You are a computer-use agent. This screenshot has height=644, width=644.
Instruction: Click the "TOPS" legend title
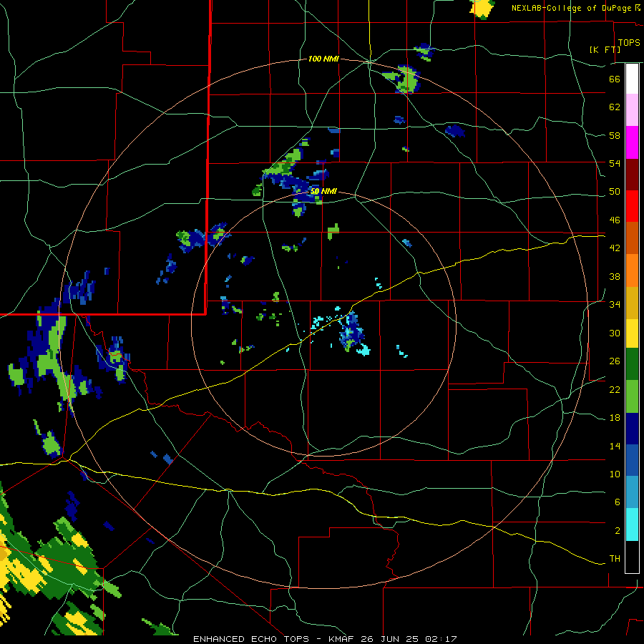(x=629, y=43)
